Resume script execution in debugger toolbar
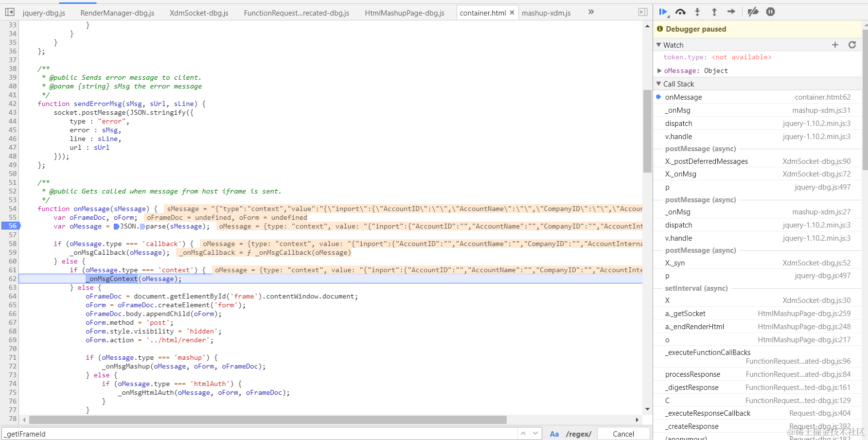The height and width of the screenshot is (440, 868). coord(663,12)
